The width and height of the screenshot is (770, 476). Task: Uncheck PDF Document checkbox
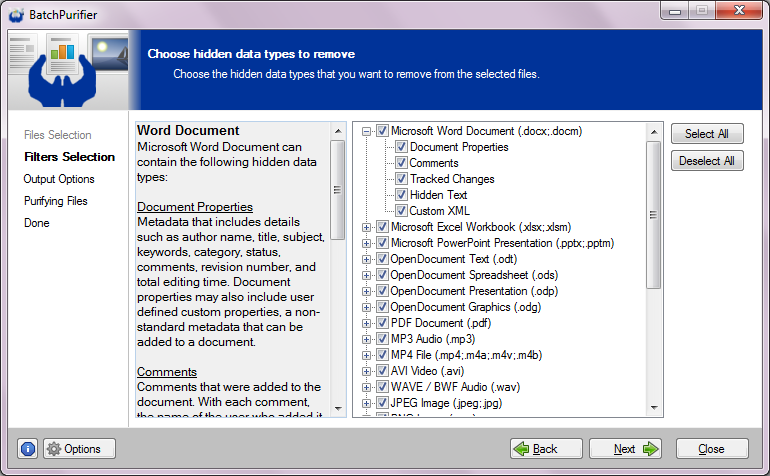click(x=382, y=323)
